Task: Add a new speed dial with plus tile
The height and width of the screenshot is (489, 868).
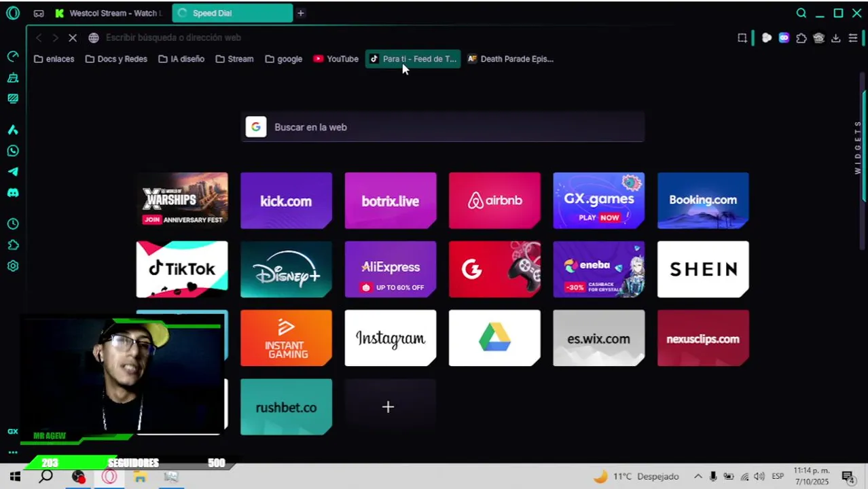Action: (391, 407)
